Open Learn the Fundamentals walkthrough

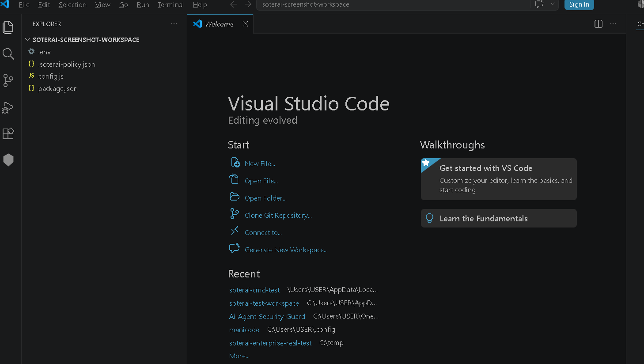pos(499,218)
